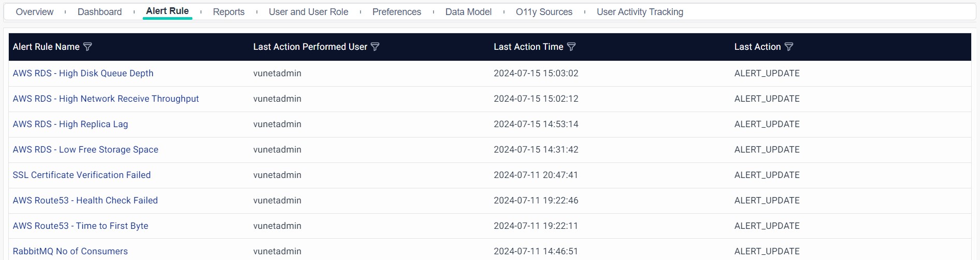This screenshot has height=260, width=980.
Task: Open AWS RDS Low Free Storage Space rule
Action: click(85, 149)
